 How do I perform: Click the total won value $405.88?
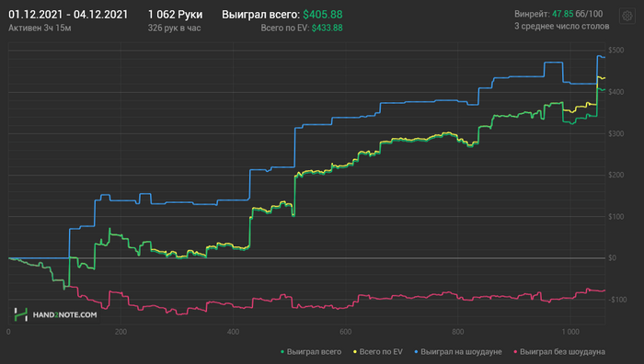(x=323, y=15)
